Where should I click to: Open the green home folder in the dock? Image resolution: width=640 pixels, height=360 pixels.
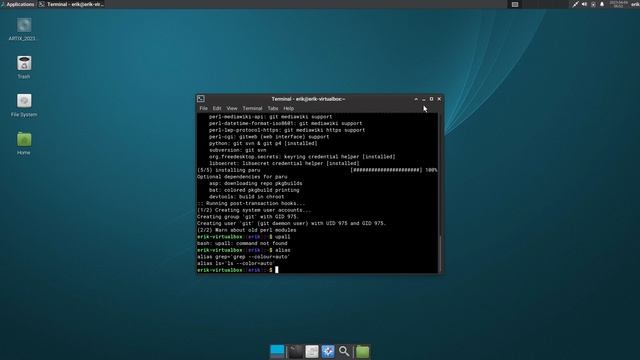click(362, 351)
